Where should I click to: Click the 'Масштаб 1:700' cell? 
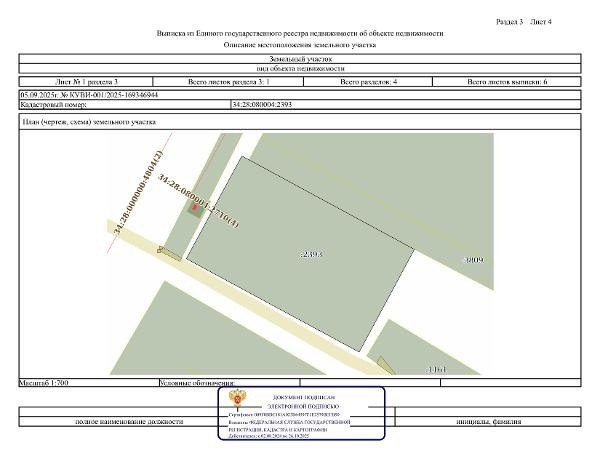89,382
